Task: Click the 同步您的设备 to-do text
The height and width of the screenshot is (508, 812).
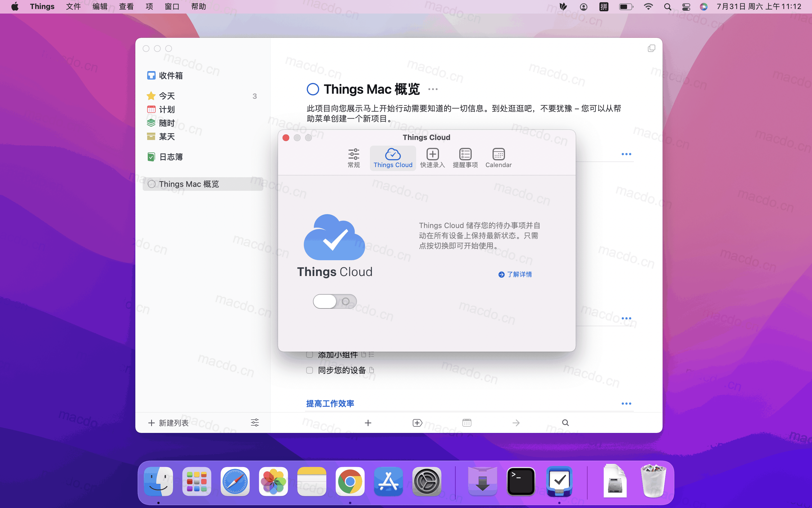Action: (342, 370)
